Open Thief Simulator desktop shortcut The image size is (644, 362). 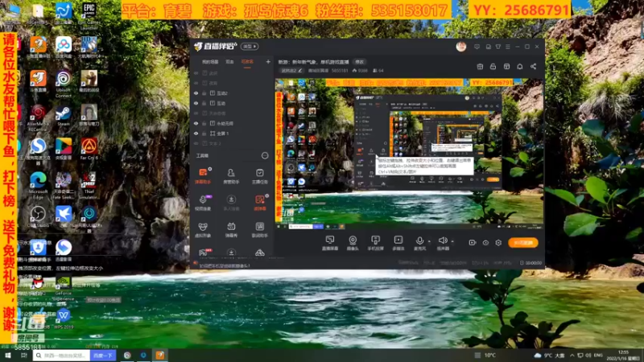[89, 186]
